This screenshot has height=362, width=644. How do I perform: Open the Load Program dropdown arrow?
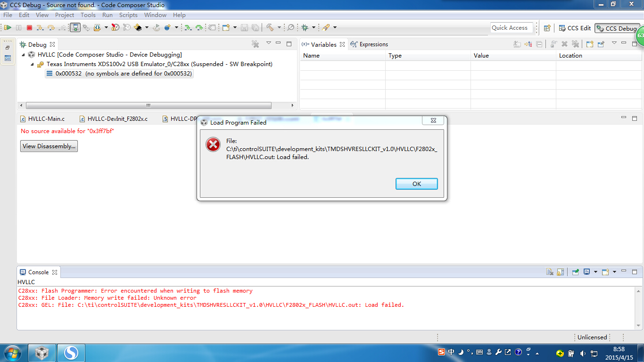click(106, 28)
